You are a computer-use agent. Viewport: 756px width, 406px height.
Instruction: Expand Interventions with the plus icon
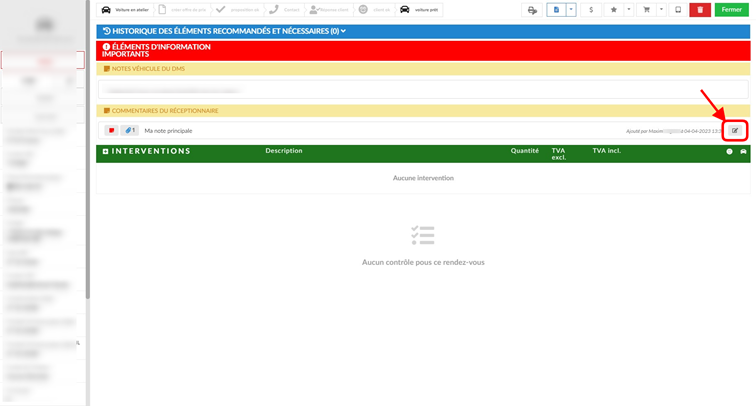point(106,151)
